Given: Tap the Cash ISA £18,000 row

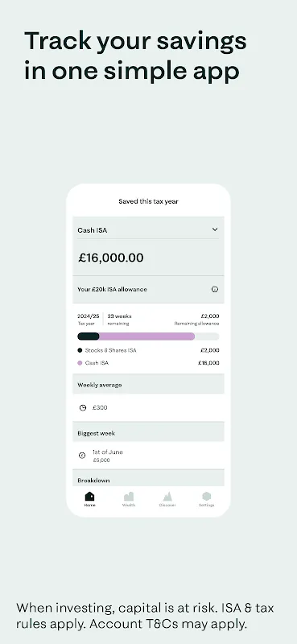Looking at the screenshot, I should (148, 363).
